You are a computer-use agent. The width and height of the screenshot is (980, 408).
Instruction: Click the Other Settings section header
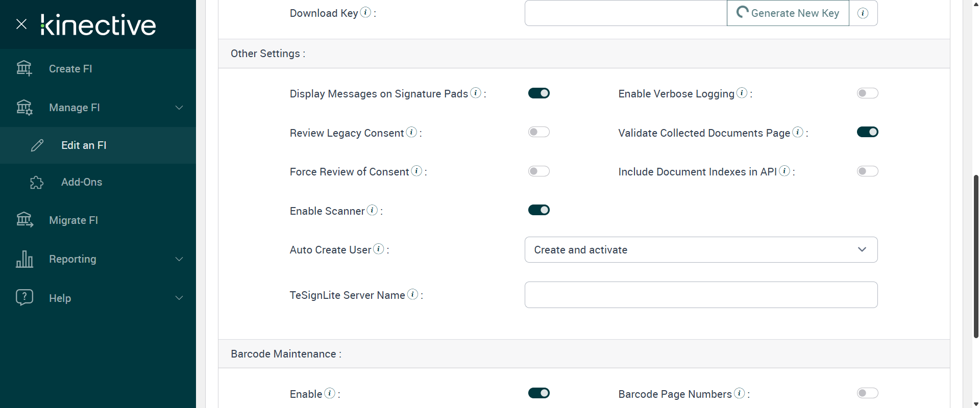pos(584,54)
